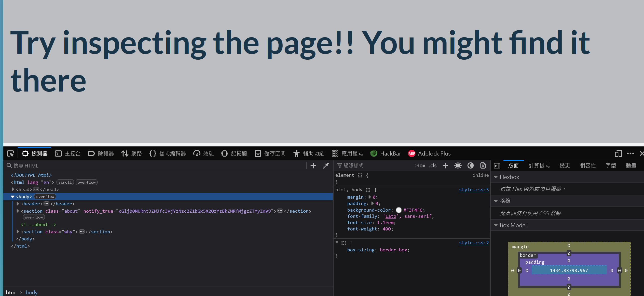The image size is (644, 296).
Task: Select body in the breadcrumb bar
Action: (x=31, y=292)
